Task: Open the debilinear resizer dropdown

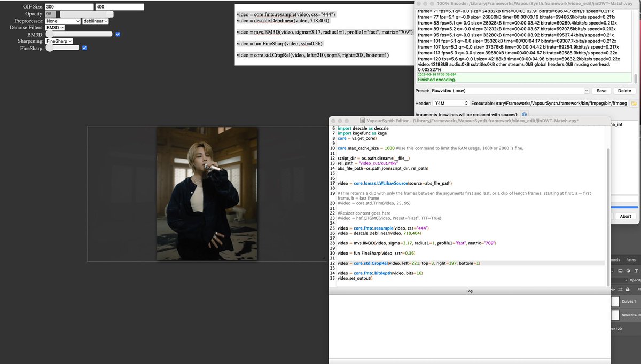Action: point(96,21)
